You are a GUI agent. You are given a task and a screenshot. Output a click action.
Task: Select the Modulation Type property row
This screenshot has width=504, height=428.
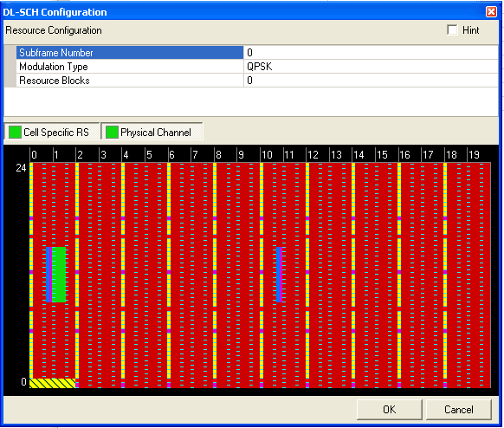tap(130, 67)
